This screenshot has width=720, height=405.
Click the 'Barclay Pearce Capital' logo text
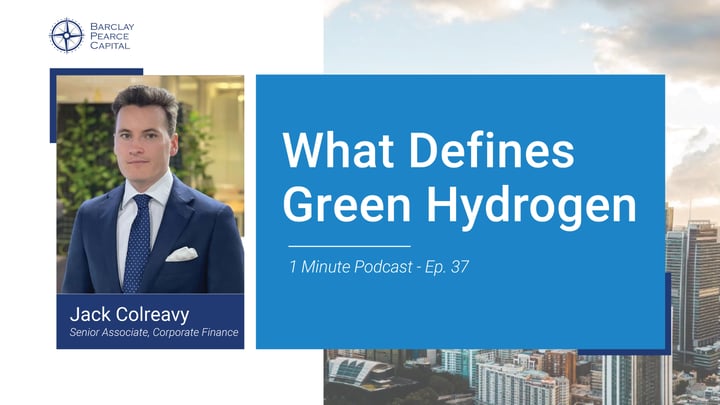pos(112,36)
